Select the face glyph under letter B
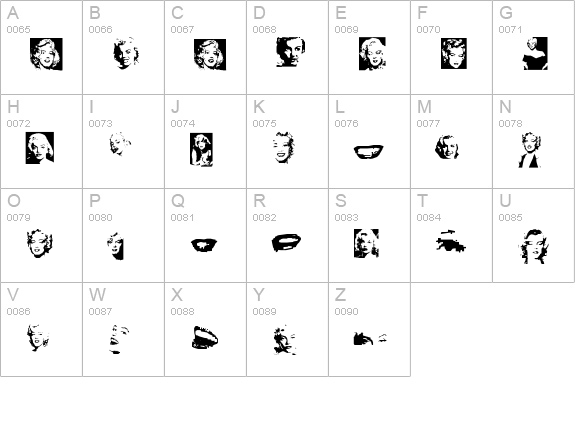 pos(126,53)
